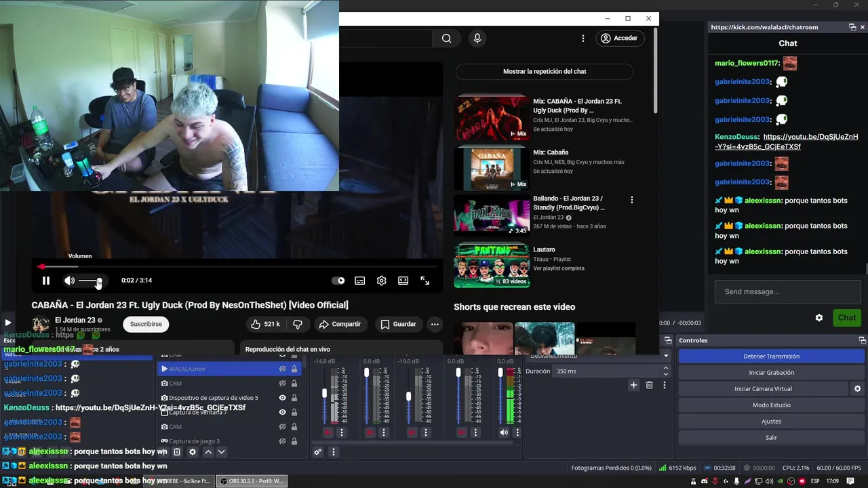This screenshot has width=868, height=488.
Task: Open audio mixer three-dot menu beside gear
Action: [x=333, y=451]
